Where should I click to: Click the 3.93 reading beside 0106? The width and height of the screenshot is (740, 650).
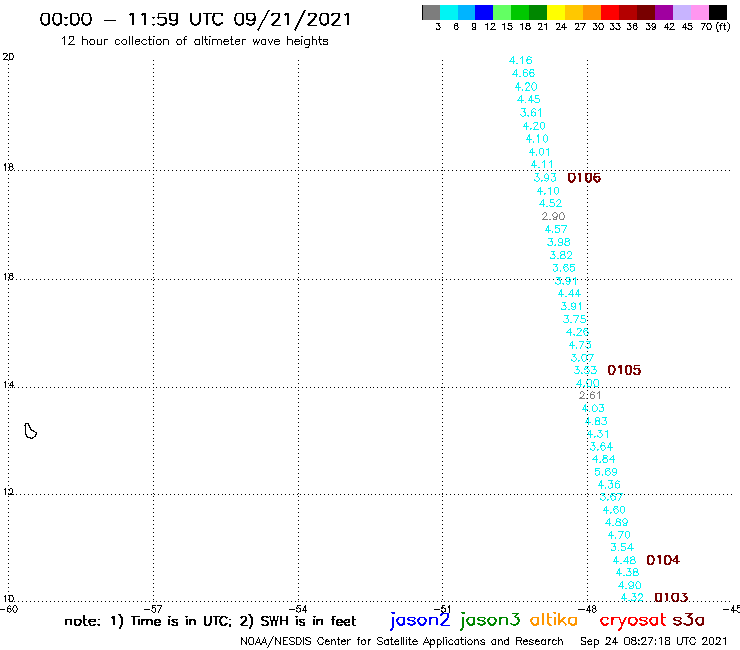pyautogui.click(x=545, y=178)
